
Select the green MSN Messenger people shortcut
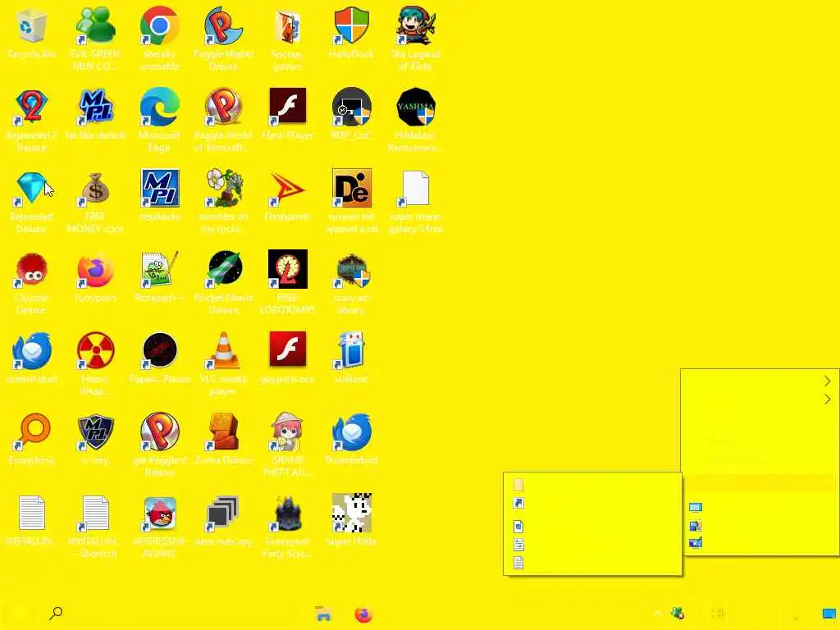coord(95,25)
